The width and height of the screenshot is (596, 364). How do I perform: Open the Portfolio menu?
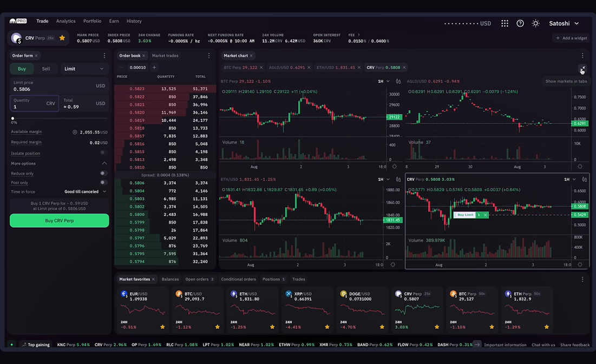click(x=92, y=21)
